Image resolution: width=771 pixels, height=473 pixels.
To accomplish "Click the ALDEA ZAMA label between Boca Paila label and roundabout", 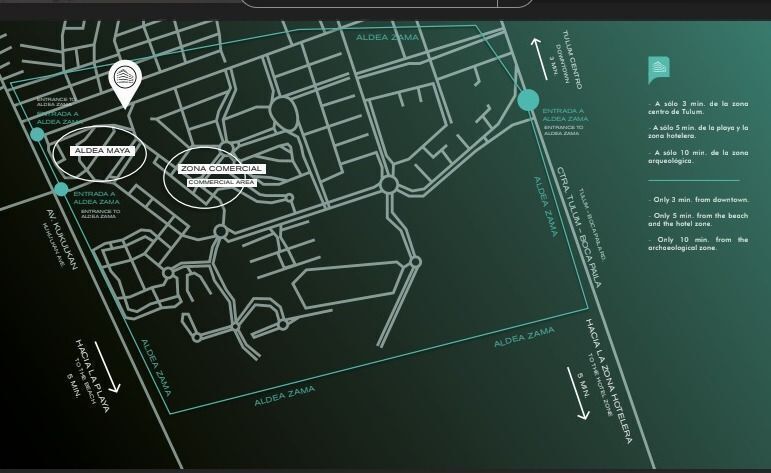I will coord(546,207).
